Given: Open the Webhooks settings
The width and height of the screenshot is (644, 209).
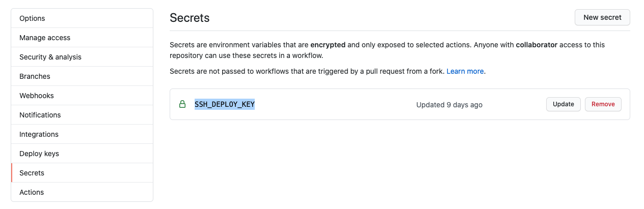Looking at the screenshot, I should 36,96.
